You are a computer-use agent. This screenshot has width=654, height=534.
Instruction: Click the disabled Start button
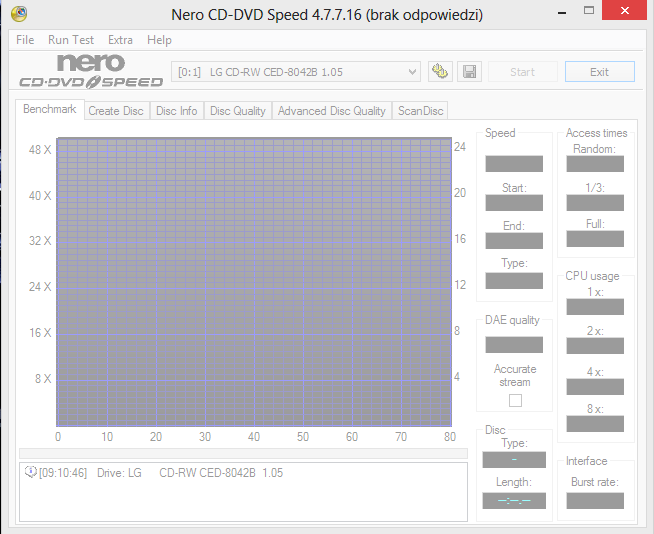pos(523,72)
